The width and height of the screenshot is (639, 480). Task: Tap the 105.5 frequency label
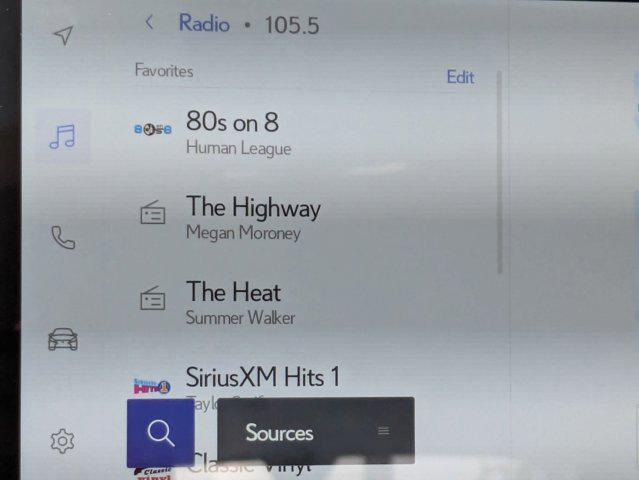(x=292, y=25)
